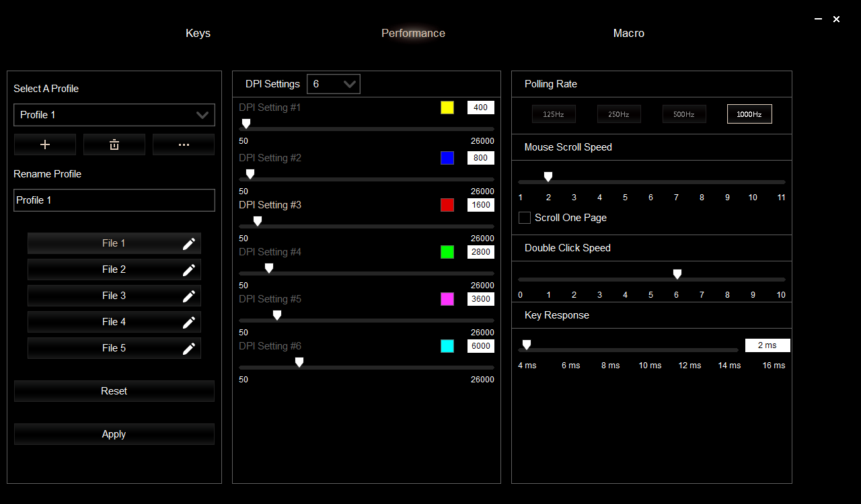
Task: Click the DPI Setting #1 label
Action: coord(270,108)
